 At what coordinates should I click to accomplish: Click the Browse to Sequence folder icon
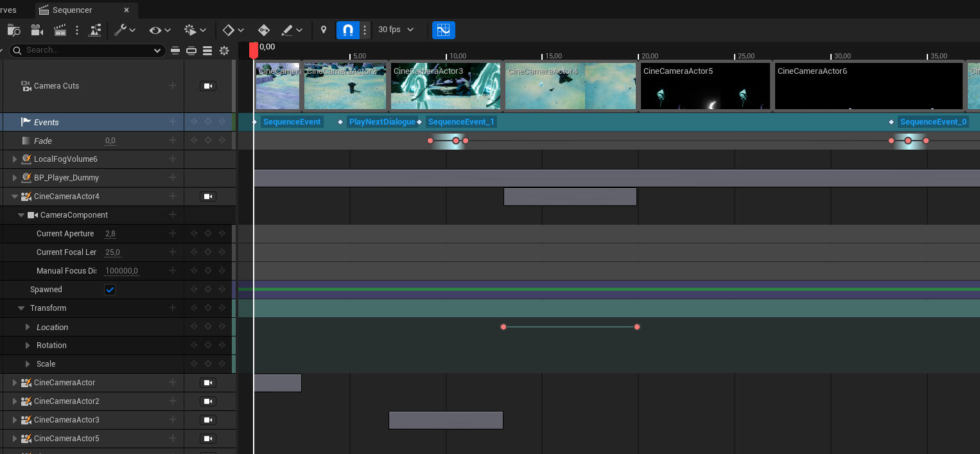tap(13, 30)
